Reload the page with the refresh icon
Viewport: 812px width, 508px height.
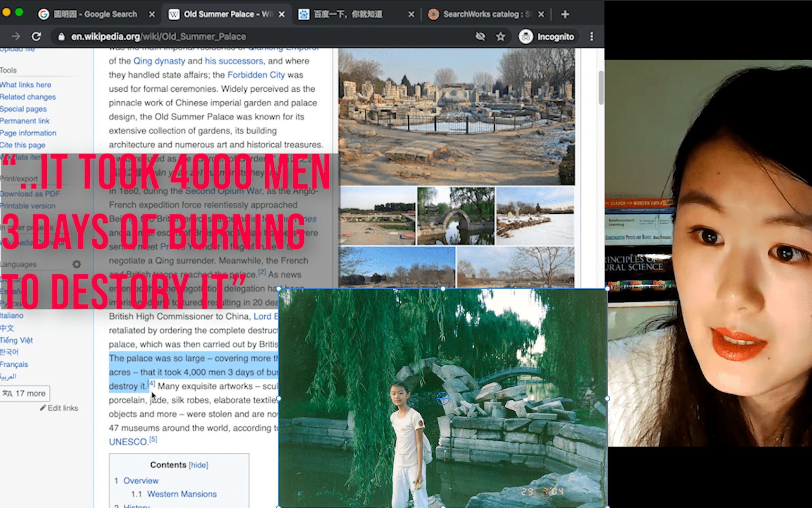point(36,37)
